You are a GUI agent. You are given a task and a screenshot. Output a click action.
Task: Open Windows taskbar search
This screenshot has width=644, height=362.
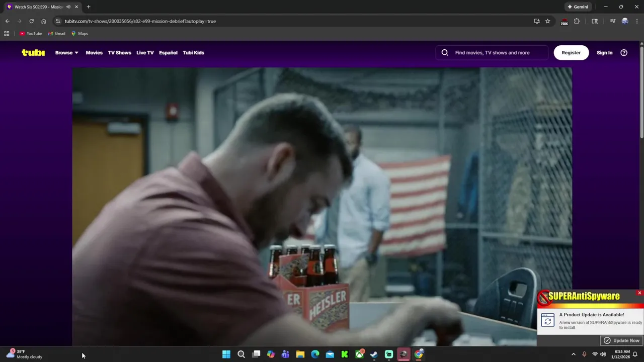241,354
